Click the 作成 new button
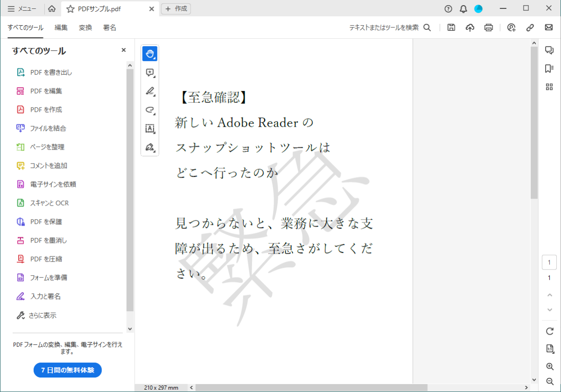The width and height of the screenshot is (561, 392). tap(176, 9)
